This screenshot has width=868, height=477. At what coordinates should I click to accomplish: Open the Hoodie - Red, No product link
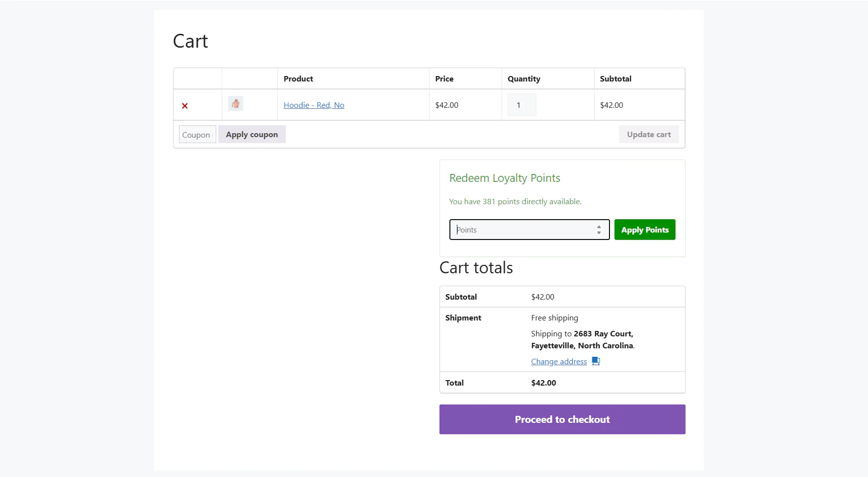pos(314,105)
